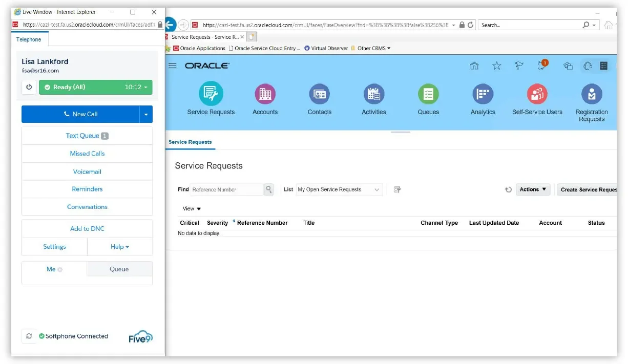Click the Severity column header

click(217, 223)
